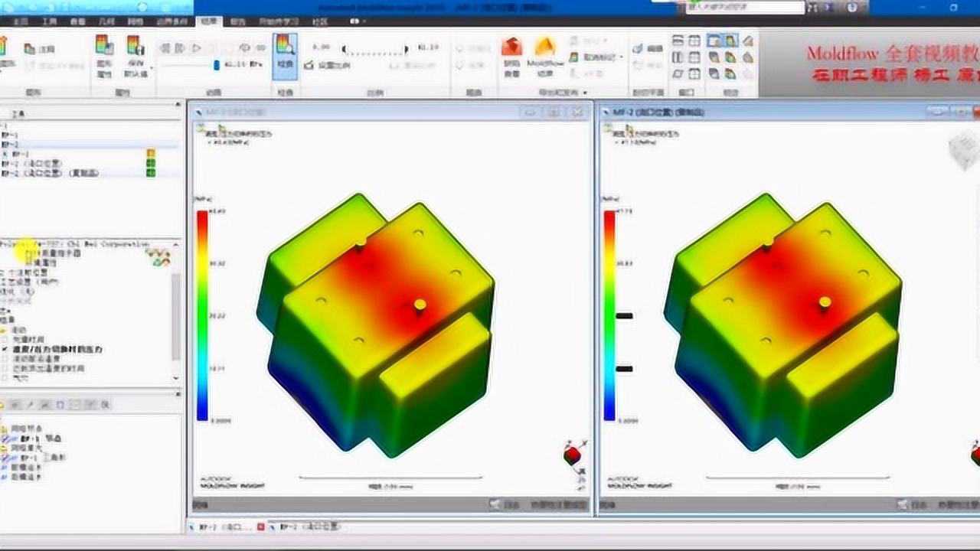Expand the Save Defaults dropdown arrow
Viewport: 980px width, 551px height.
click(152, 67)
